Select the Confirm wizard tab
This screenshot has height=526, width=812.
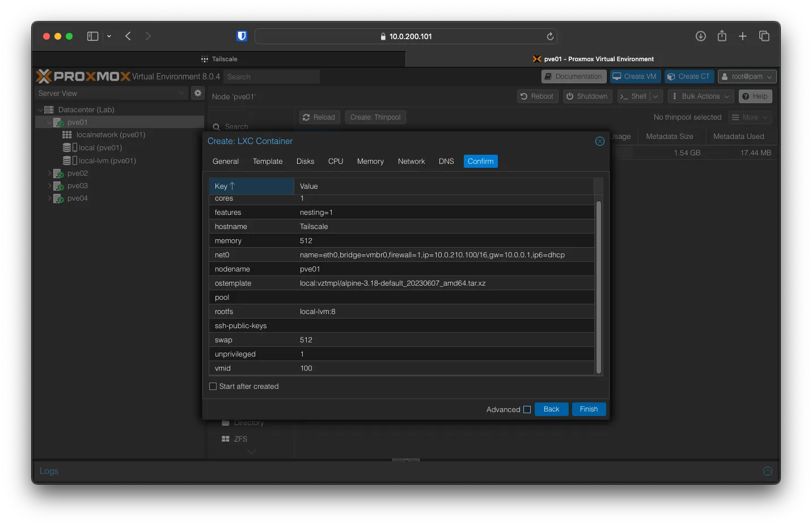click(480, 162)
